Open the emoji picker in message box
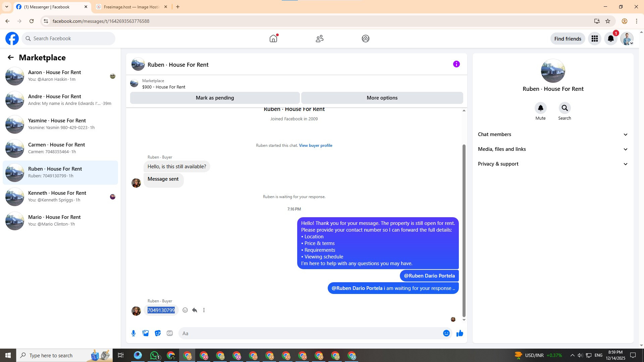This screenshot has height=362, width=644. 446,333
